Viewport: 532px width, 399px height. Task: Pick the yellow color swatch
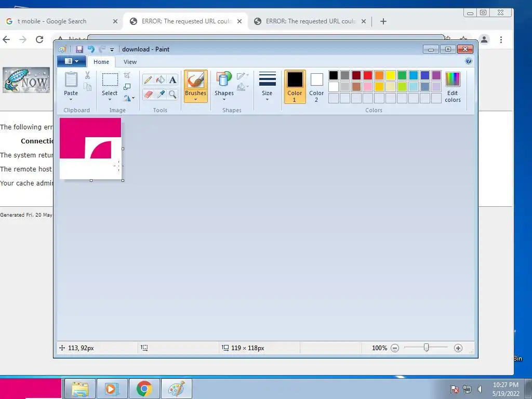(x=391, y=75)
